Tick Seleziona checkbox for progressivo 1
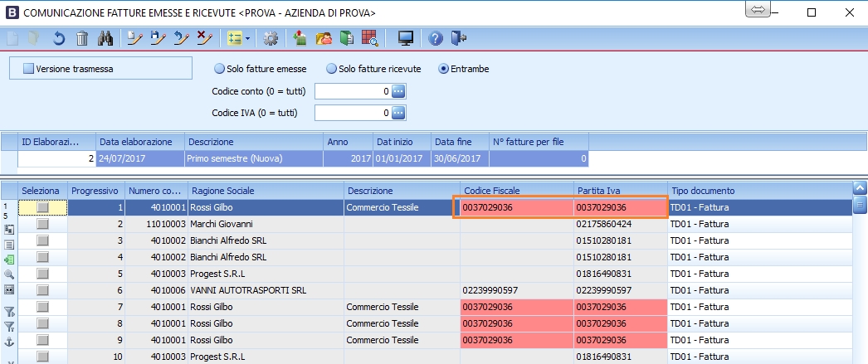 click(42, 207)
